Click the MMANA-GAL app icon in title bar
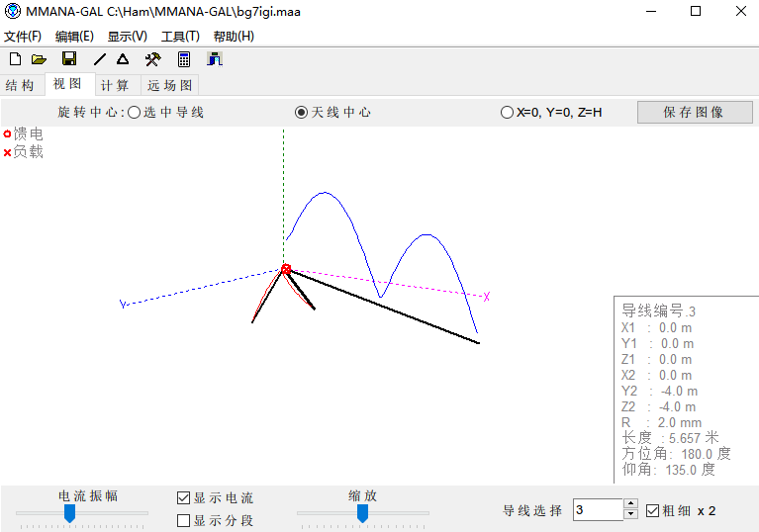Screen dimensions: 759x532 click(13, 11)
